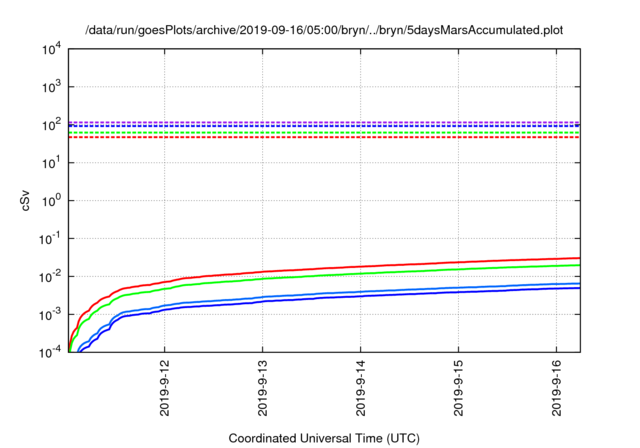This screenshot has height=448, width=640.
Task: Click the dashed red limit line
Action: pos(324,137)
